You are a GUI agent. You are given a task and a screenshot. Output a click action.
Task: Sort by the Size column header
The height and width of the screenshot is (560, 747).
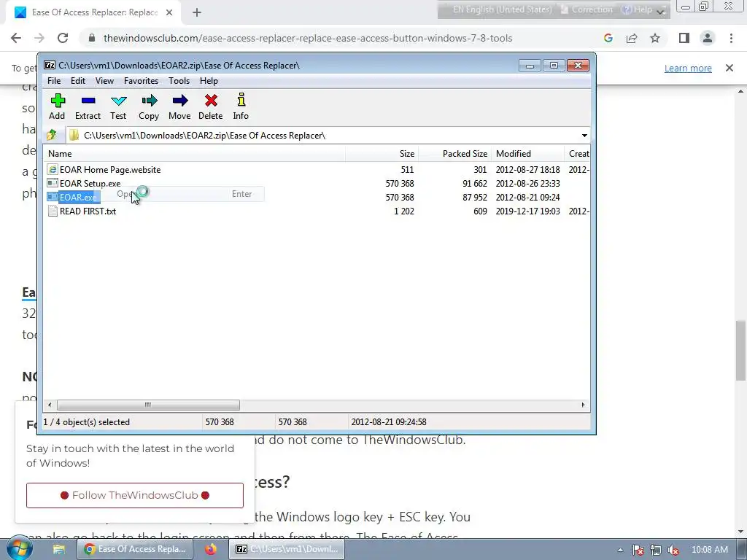[x=382, y=154]
